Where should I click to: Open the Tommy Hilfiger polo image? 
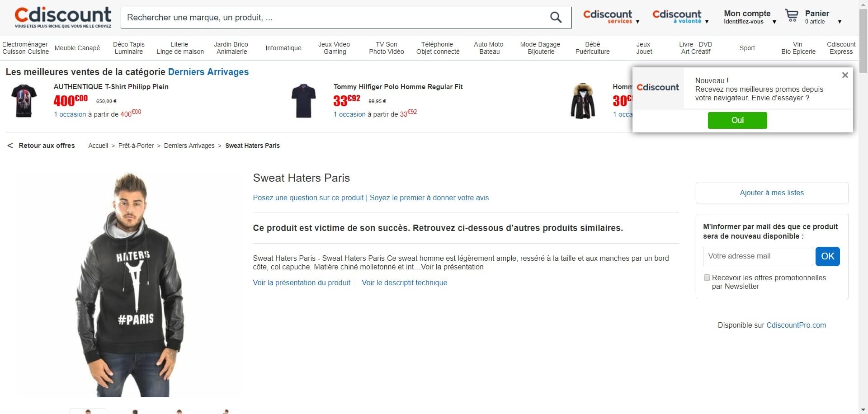(x=303, y=101)
